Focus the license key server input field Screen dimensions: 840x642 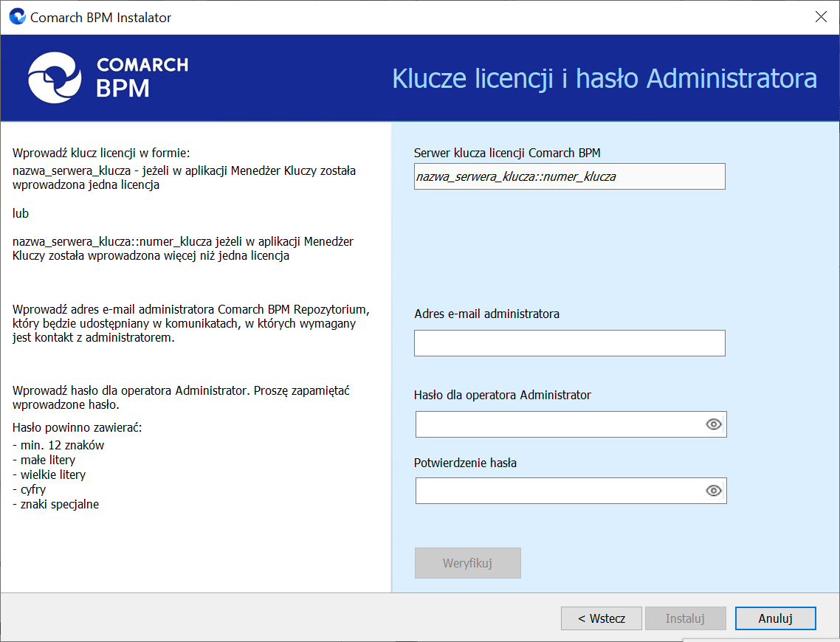click(569, 176)
